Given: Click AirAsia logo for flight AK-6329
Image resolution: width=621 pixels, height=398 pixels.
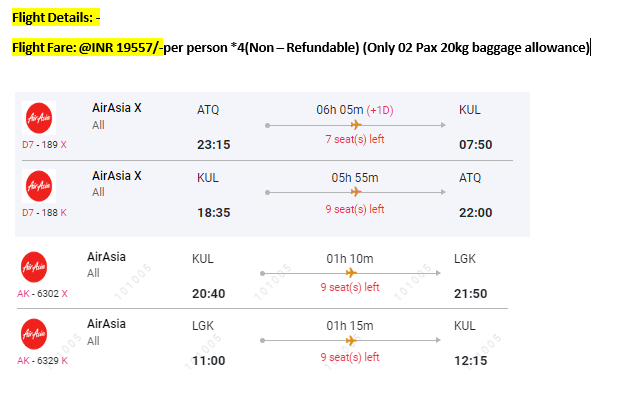Looking at the screenshot, I should tap(34, 334).
